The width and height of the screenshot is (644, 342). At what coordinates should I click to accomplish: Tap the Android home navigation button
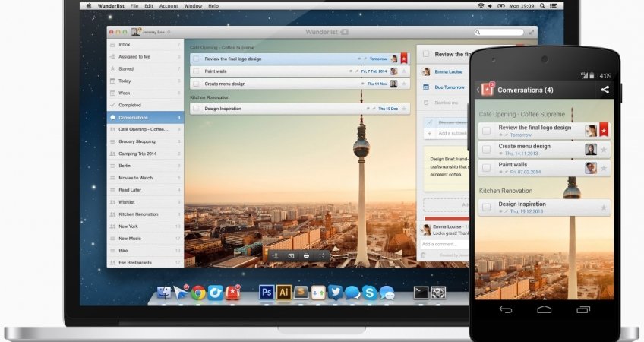545,309
